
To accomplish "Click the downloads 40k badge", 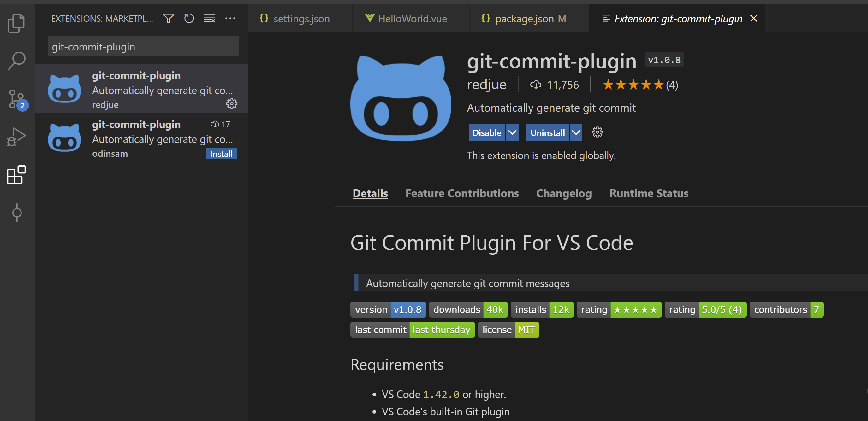I will point(468,309).
